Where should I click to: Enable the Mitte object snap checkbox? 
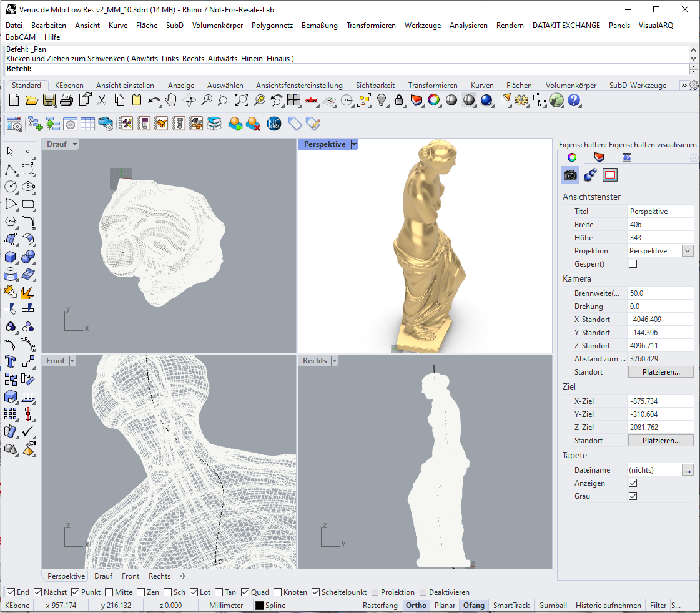(x=109, y=592)
